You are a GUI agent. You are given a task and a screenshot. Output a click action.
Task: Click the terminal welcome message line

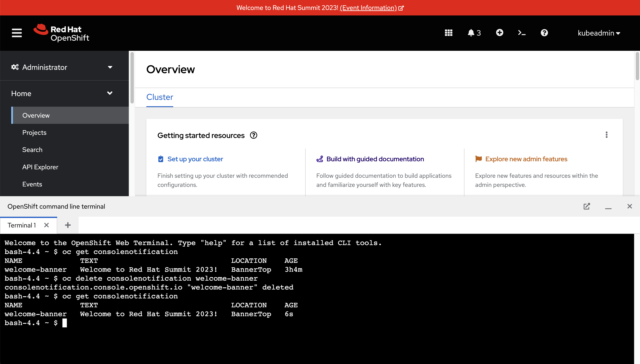193,243
